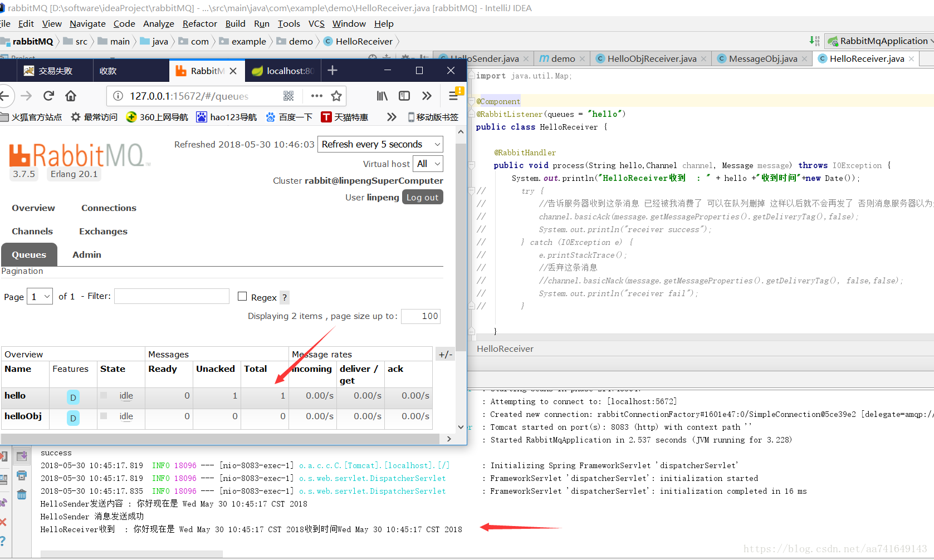Click the Firefox home icon
The height and width of the screenshot is (560, 934).
click(71, 96)
